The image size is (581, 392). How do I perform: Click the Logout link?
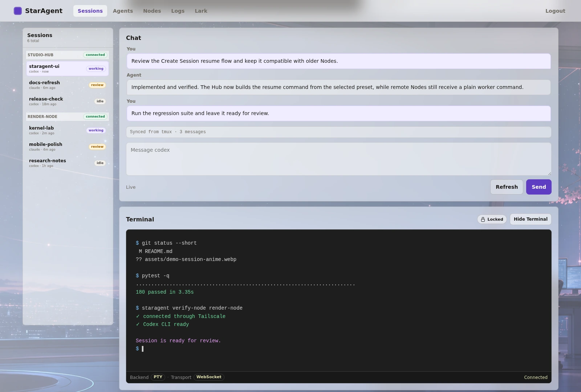coord(555,11)
